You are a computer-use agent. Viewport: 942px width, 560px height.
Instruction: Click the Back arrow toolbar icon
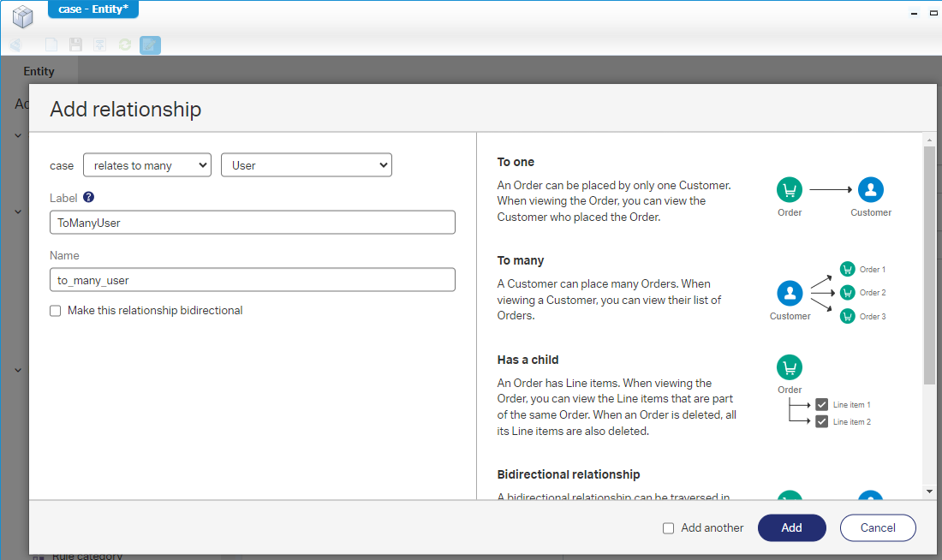15,45
